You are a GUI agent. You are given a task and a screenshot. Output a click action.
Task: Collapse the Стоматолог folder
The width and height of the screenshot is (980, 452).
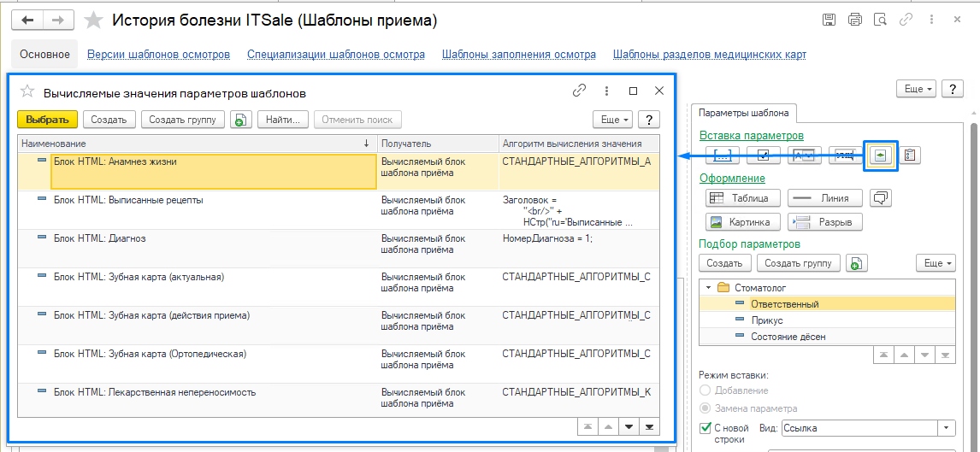point(707,288)
